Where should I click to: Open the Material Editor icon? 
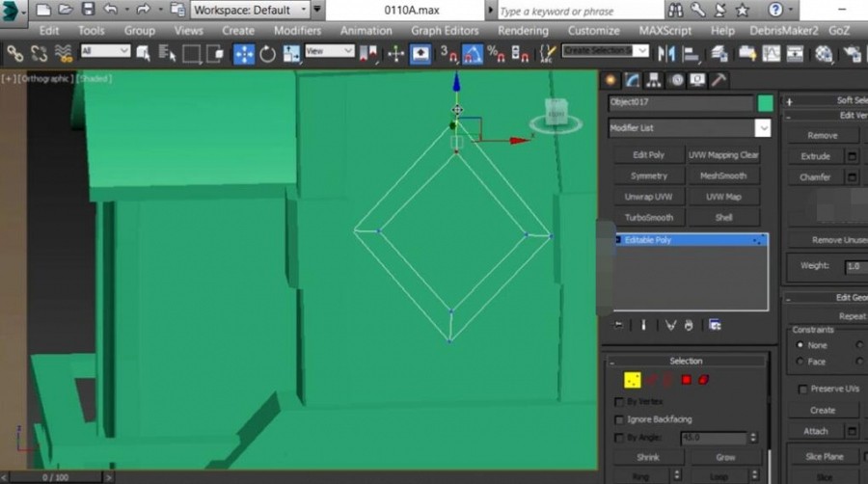tap(824, 54)
